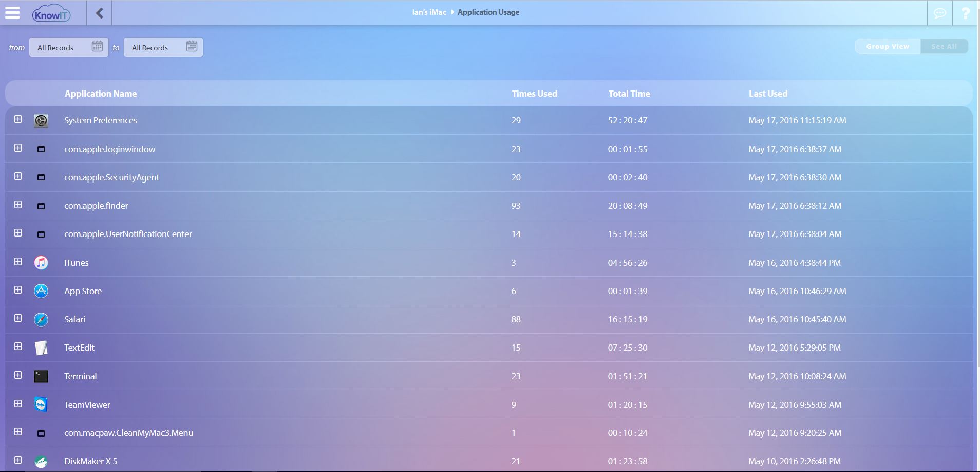Click total time 04 : 56 : 26

click(628, 263)
